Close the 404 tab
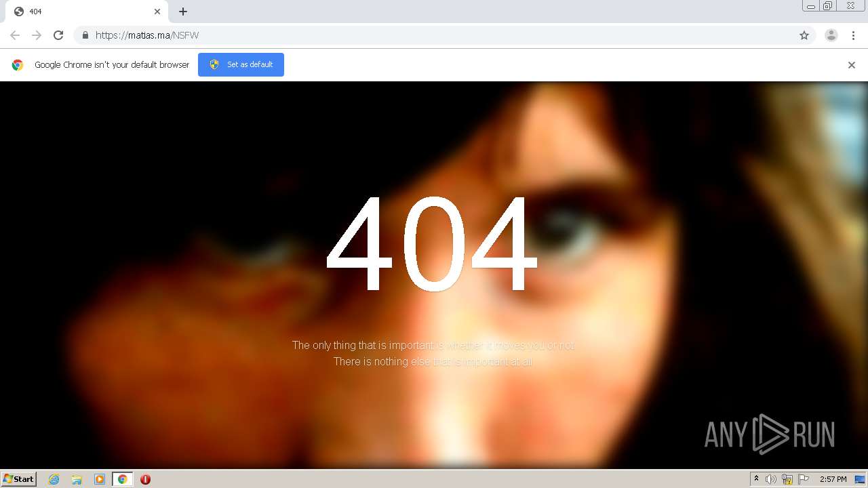The width and height of the screenshot is (868, 488). [x=157, y=12]
